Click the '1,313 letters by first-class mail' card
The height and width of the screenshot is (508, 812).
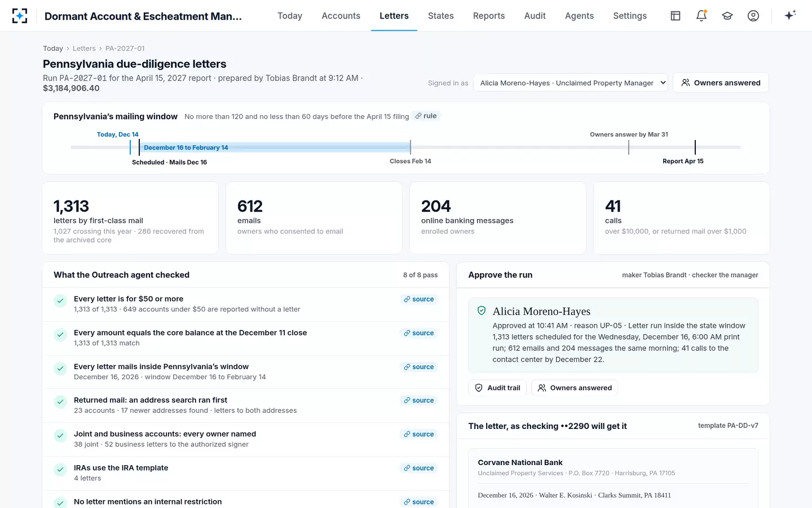[130, 218]
